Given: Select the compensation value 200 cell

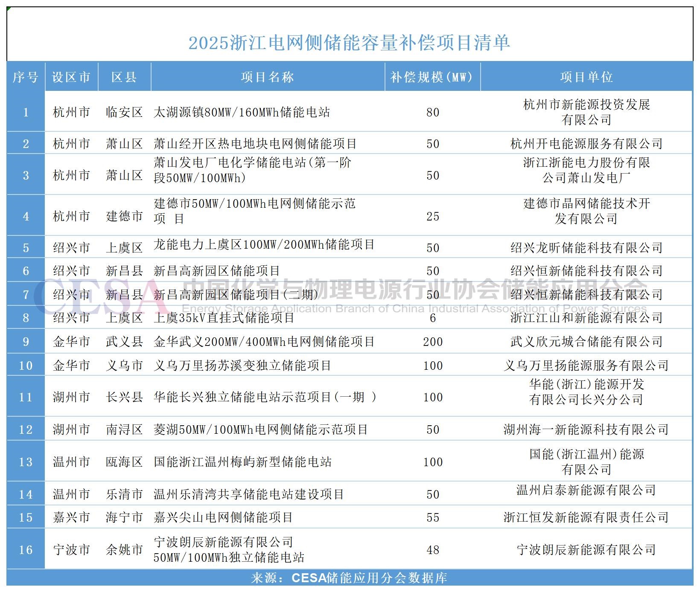Looking at the screenshot, I should coord(432,342).
